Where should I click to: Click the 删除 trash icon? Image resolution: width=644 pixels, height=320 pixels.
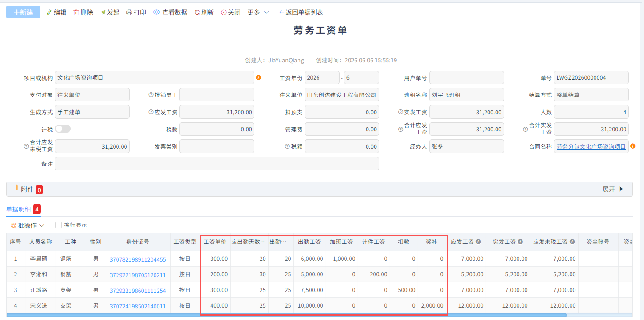[76, 12]
